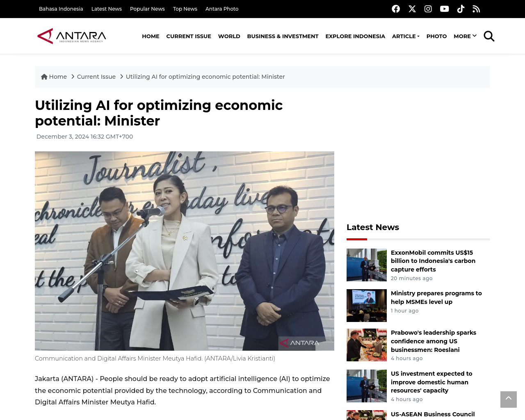
Task: Click the Home breadcrumb link
Action: (58, 77)
